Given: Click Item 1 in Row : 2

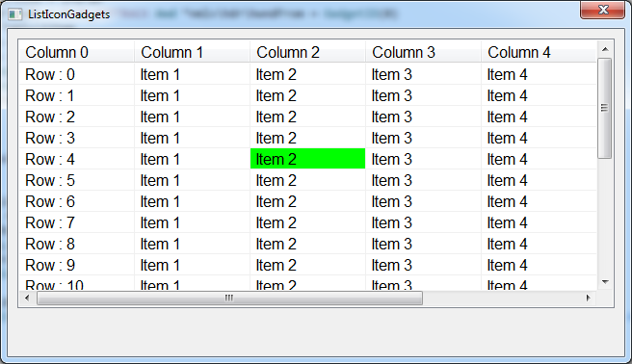Looking at the screenshot, I should tap(193, 117).
